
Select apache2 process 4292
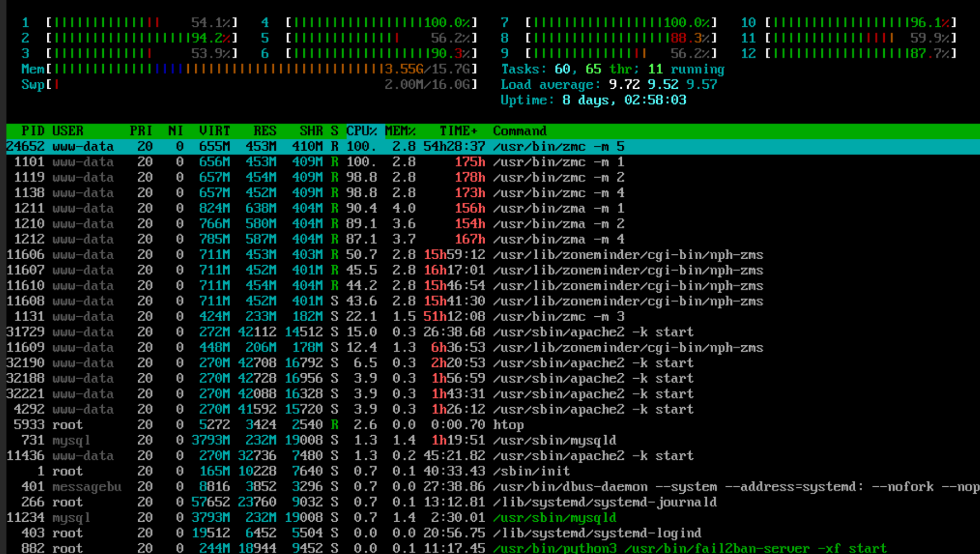tap(493, 409)
